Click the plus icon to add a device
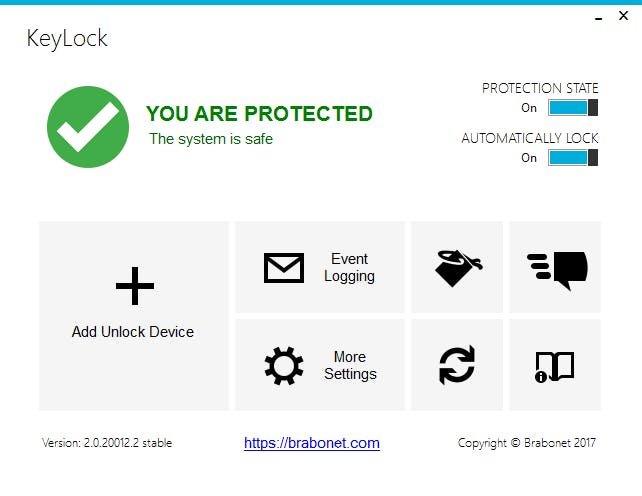Image resolution: width=642 pixels, height=496 pixels. tap(135, 287)
